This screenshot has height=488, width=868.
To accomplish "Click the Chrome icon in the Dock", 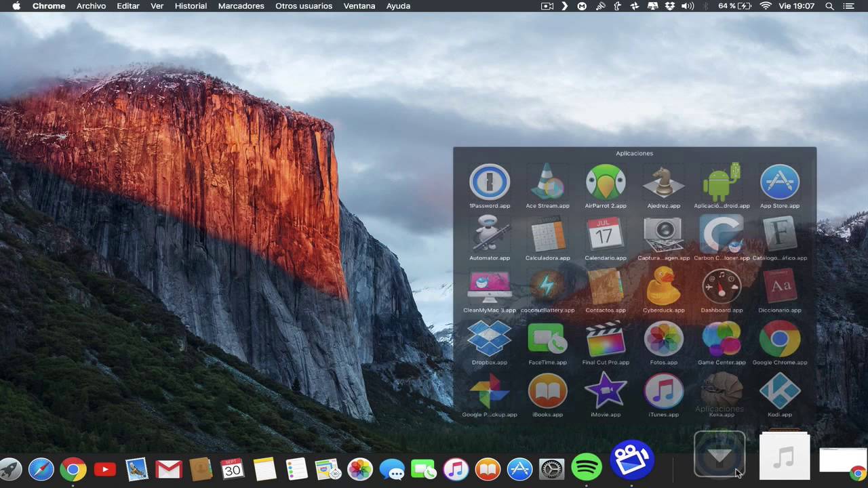I will click(73, 469).
